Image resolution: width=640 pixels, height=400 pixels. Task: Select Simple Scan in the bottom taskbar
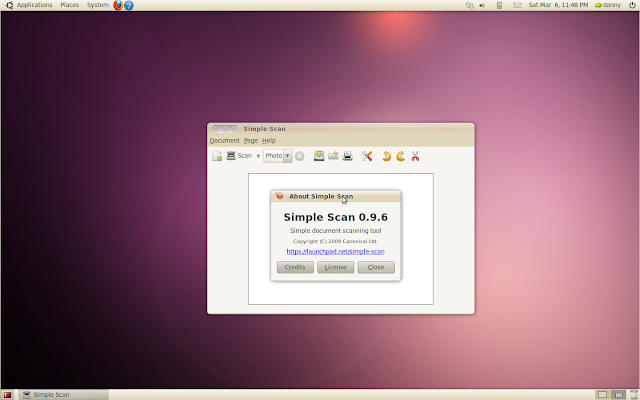[x=64, y=395]
